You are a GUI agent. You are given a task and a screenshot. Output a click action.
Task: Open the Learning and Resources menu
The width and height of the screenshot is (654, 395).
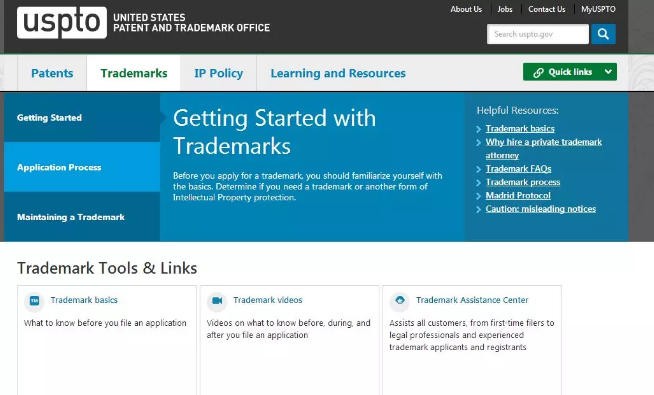338,73
